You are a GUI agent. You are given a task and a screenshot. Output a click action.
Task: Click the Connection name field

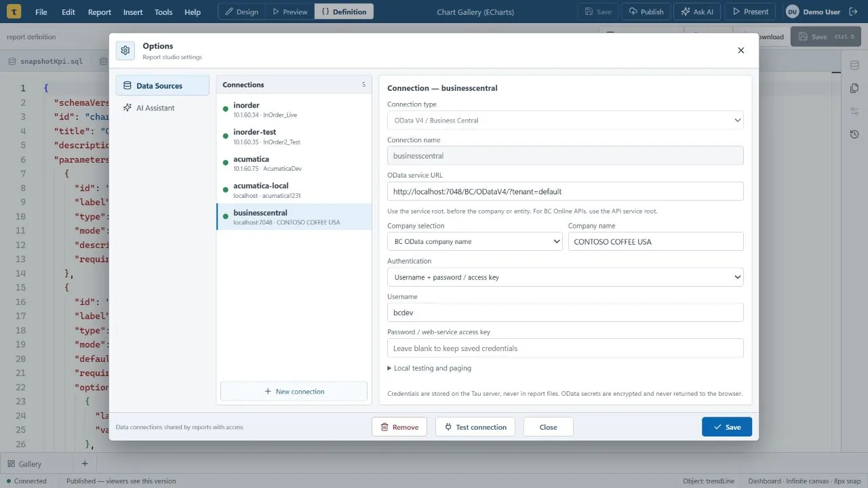click(565, 155)
